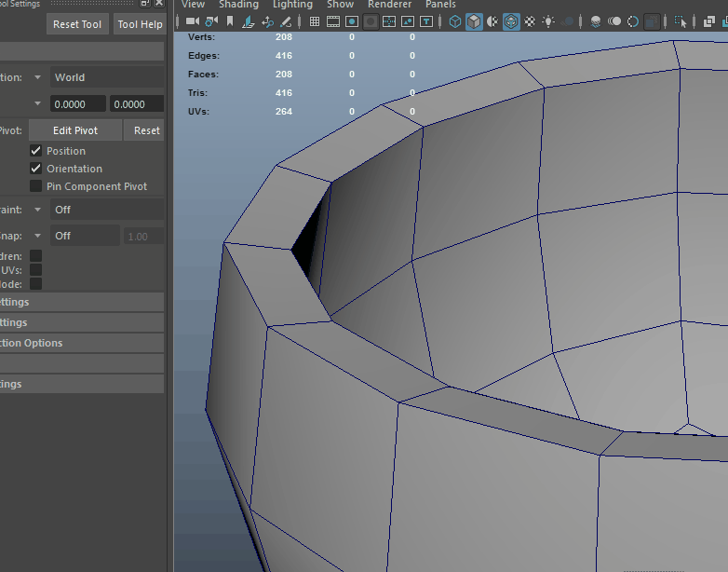Open the Shading menu
This screenshot has width=728, height=572.
[x=238, y=4]
